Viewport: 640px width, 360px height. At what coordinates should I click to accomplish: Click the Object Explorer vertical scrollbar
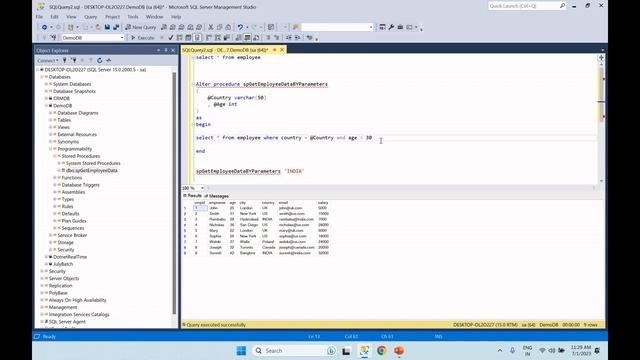175,192
